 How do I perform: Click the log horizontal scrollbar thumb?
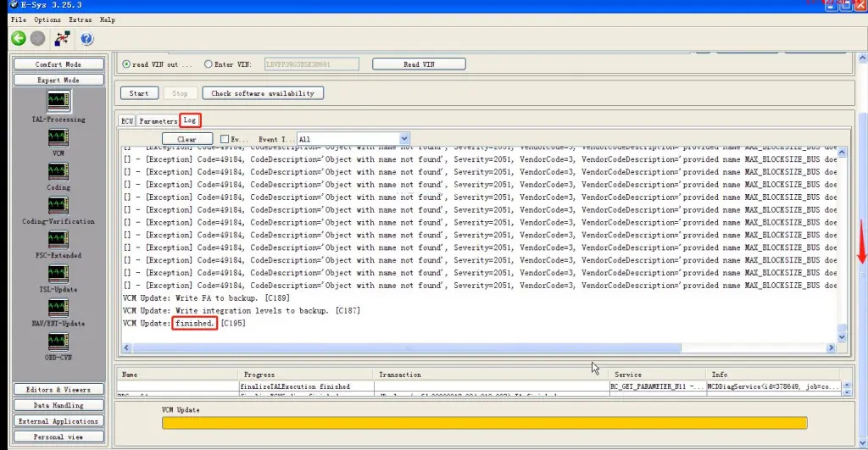point(406,347)
